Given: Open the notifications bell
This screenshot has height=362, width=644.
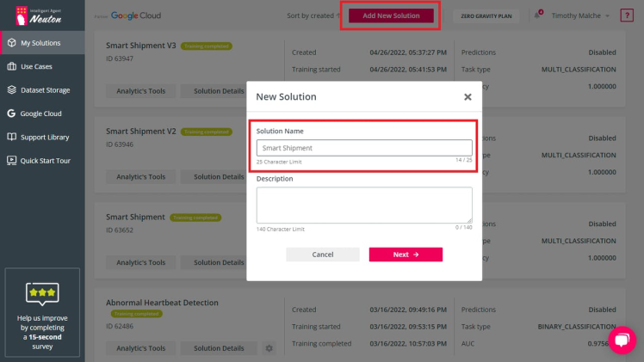Looking at the screenshot, I should tap(537, 15).
